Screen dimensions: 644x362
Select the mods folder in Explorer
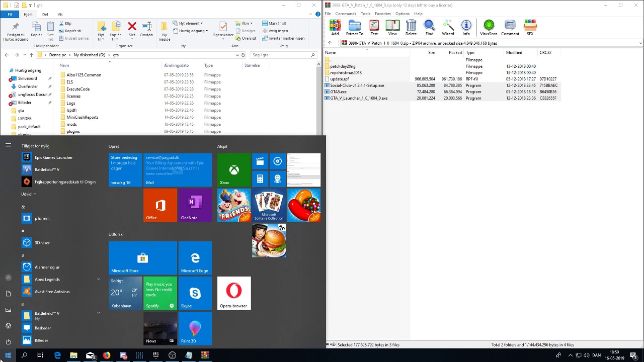tap(72, 124)
